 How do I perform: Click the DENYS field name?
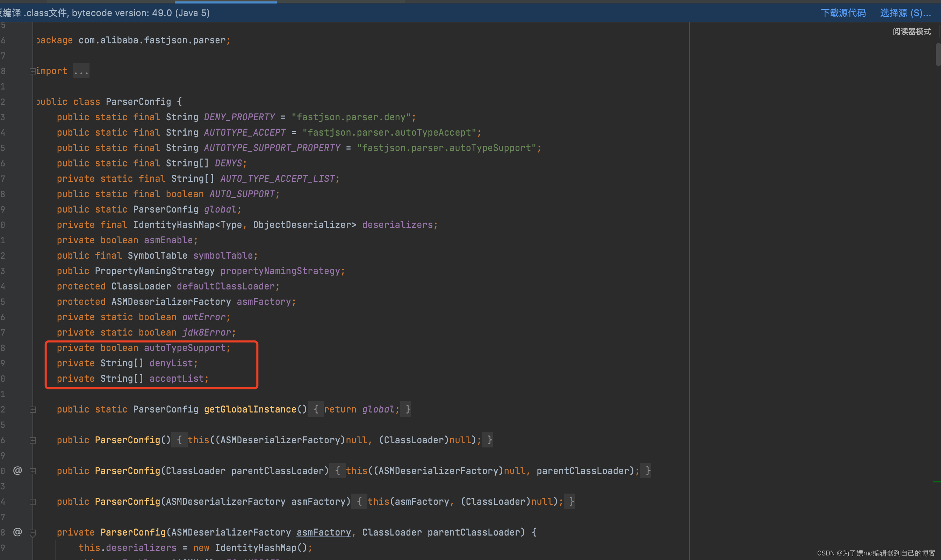click(228, 163)
